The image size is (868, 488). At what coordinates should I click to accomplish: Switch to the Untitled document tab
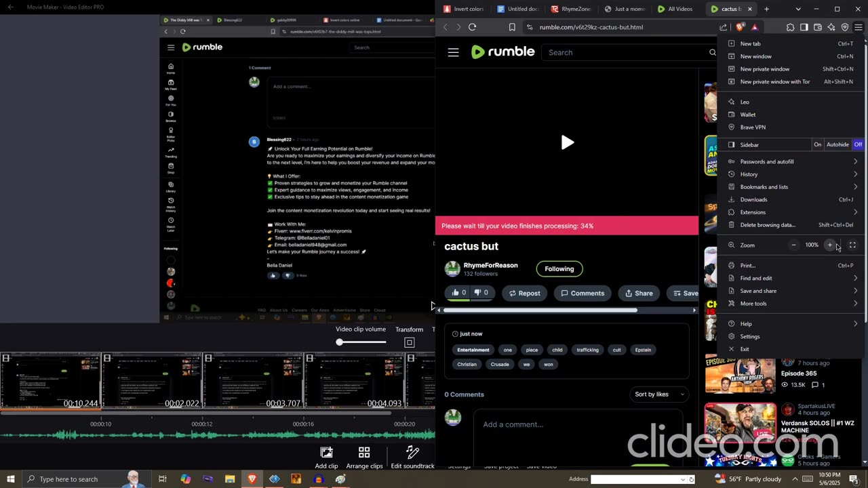(x=518, y=9)
